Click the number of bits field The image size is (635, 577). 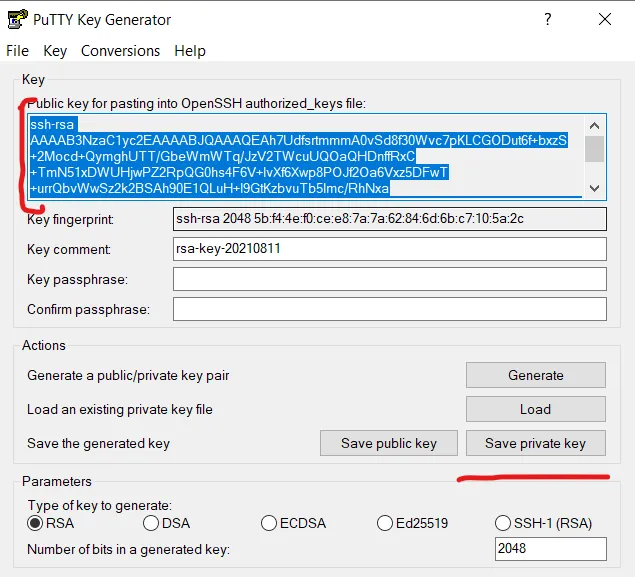551,549
